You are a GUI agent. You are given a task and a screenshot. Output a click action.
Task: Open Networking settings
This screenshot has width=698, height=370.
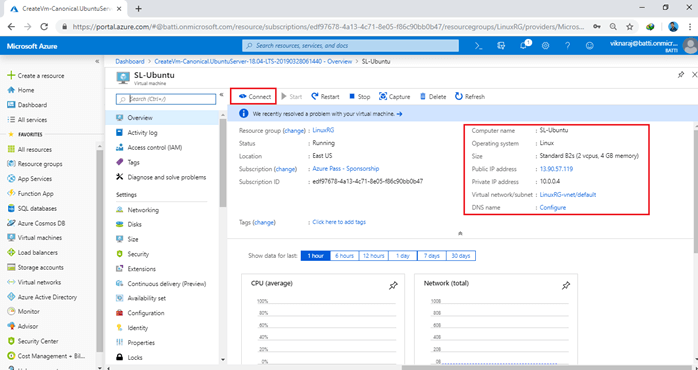click(137, 210)
